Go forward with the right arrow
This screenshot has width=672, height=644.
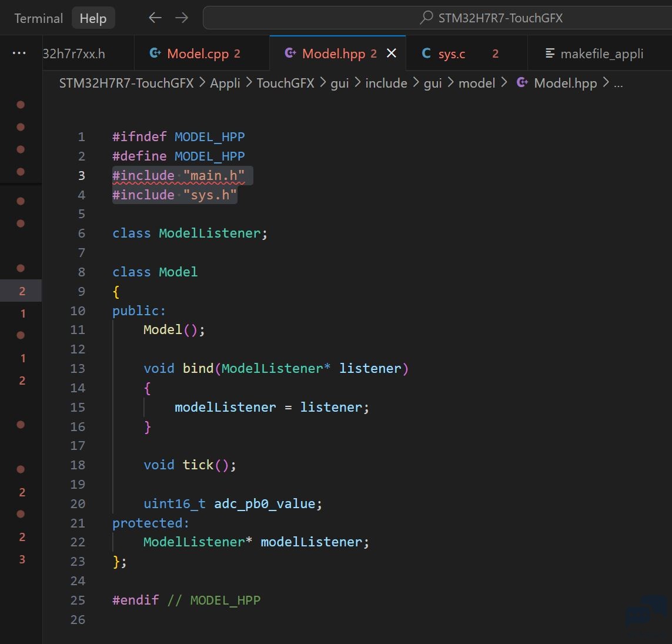(x=182, y=18)
